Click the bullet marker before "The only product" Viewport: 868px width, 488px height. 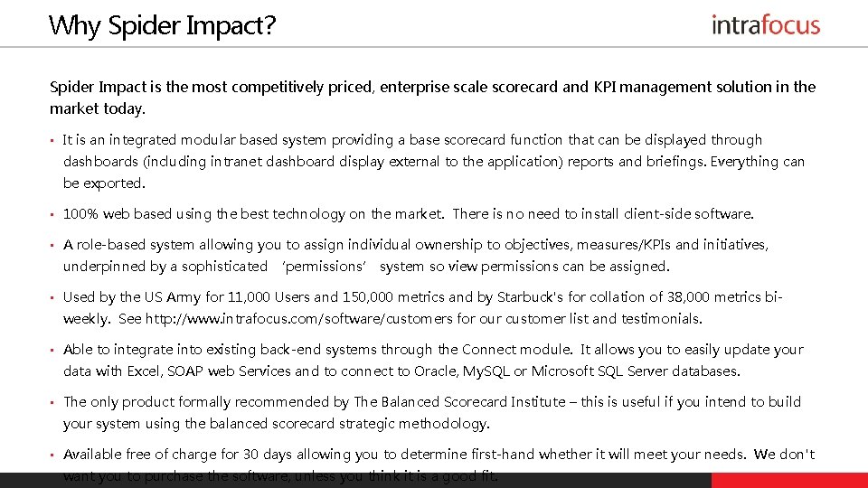pos(53,402)
